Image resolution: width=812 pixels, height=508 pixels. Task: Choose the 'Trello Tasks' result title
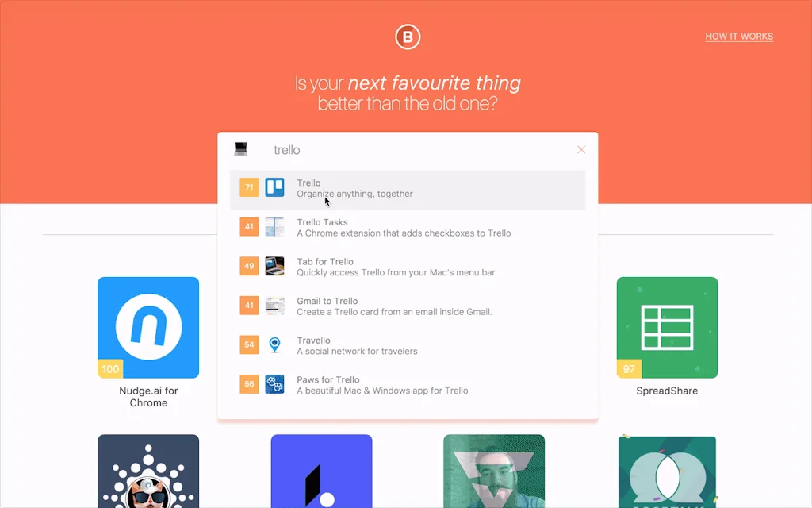(x=322, y=222)
